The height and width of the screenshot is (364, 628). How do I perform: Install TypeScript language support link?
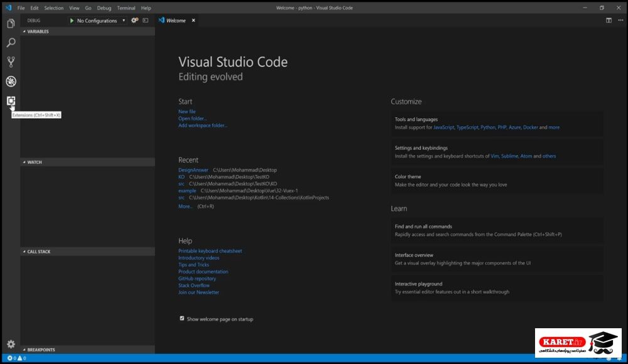[x=467, y=127]
